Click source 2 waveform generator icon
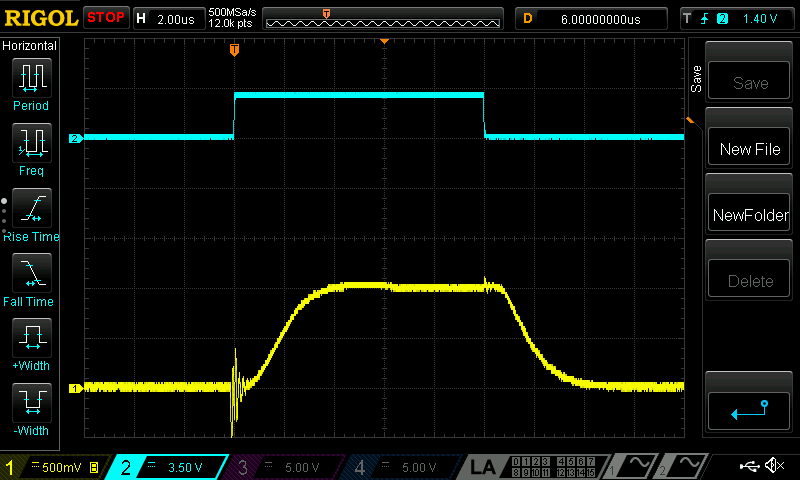This screenshot has width=800, height=480. (681, 467)
